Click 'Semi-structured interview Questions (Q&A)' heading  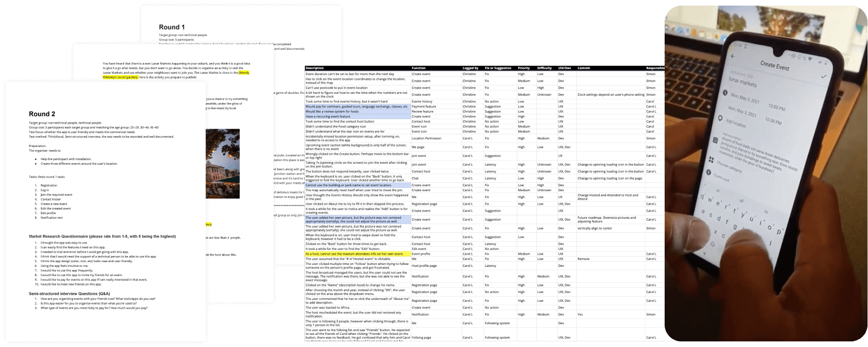(69, 293)
